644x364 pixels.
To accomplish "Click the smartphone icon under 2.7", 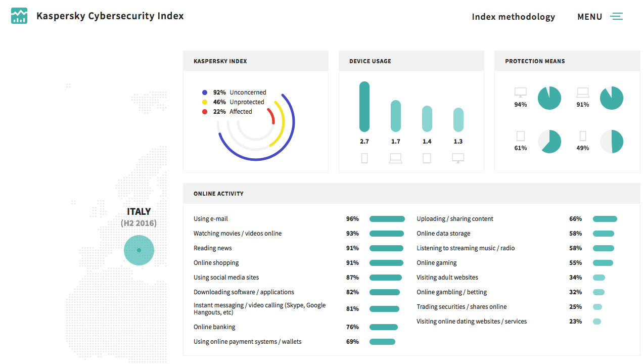I will tap(364, 159).
